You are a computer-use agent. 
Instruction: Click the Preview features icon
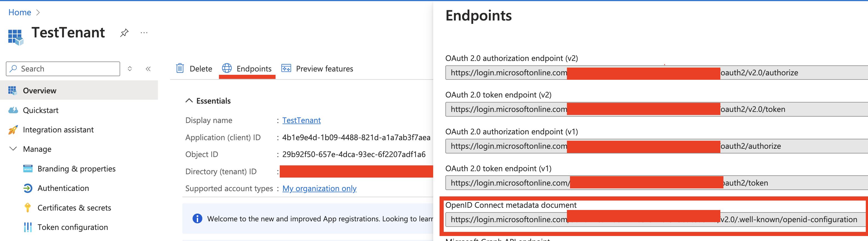pos(286,68)
